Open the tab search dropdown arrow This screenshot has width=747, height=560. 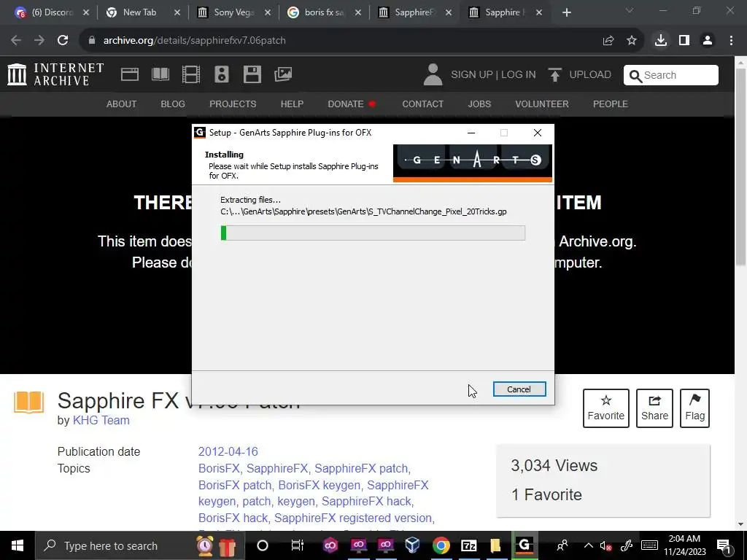point(630,10)
